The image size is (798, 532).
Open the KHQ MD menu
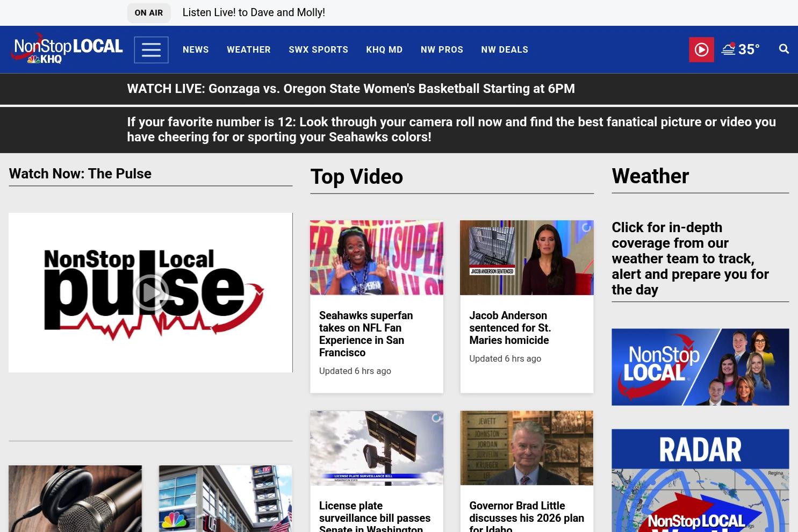[384, 49]
